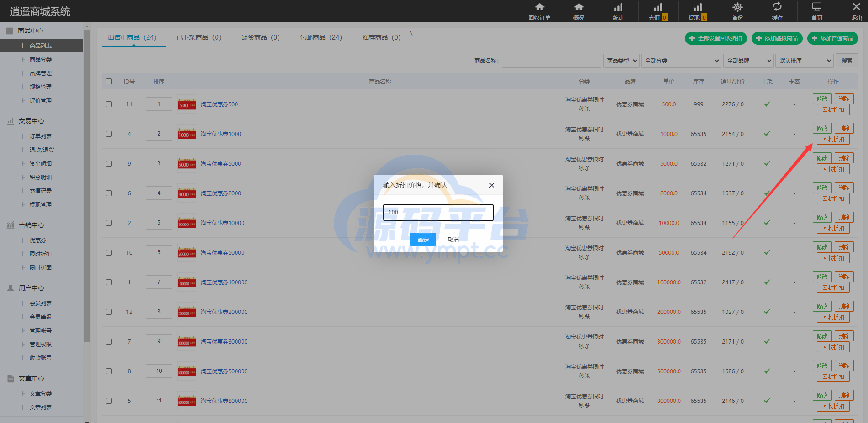This screenshot has width=868, height=423.
Task: Click the sidebar vertical scrollbar
Action: click(87, 186)
